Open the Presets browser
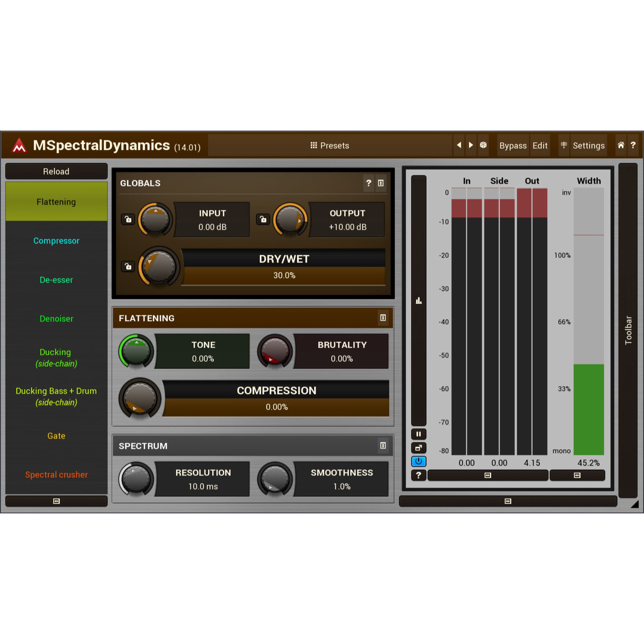This screenshot has width=644, height=644. pos(330,145)
